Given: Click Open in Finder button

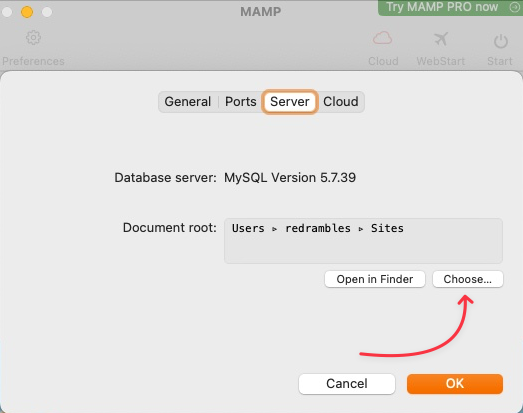Looking at the screenshot, I should pos(375,279).
